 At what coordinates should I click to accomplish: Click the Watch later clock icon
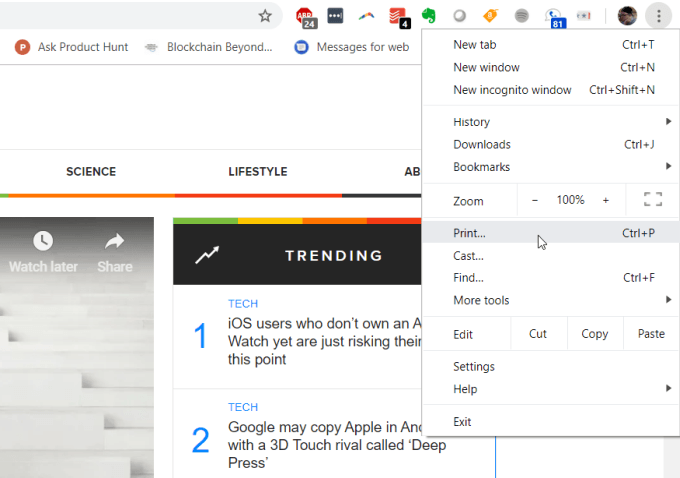43,241
